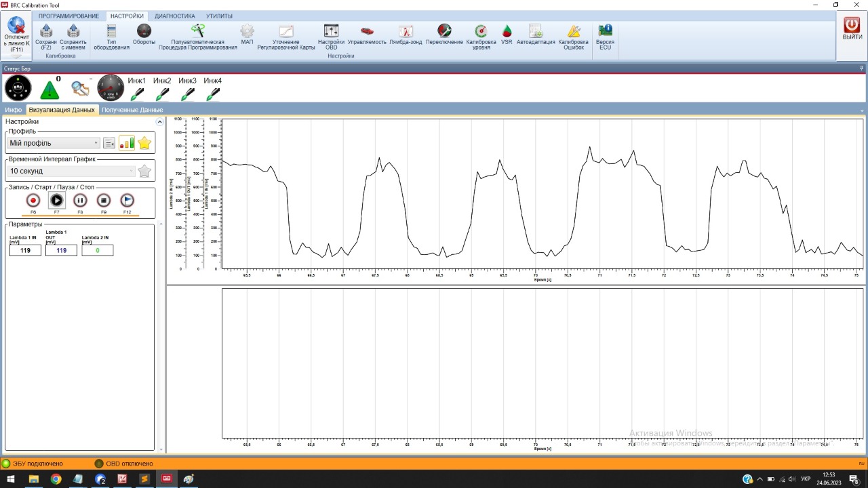
Task: Open the УТИЛИТЫ ribbon tab
Action: point(219,16)
